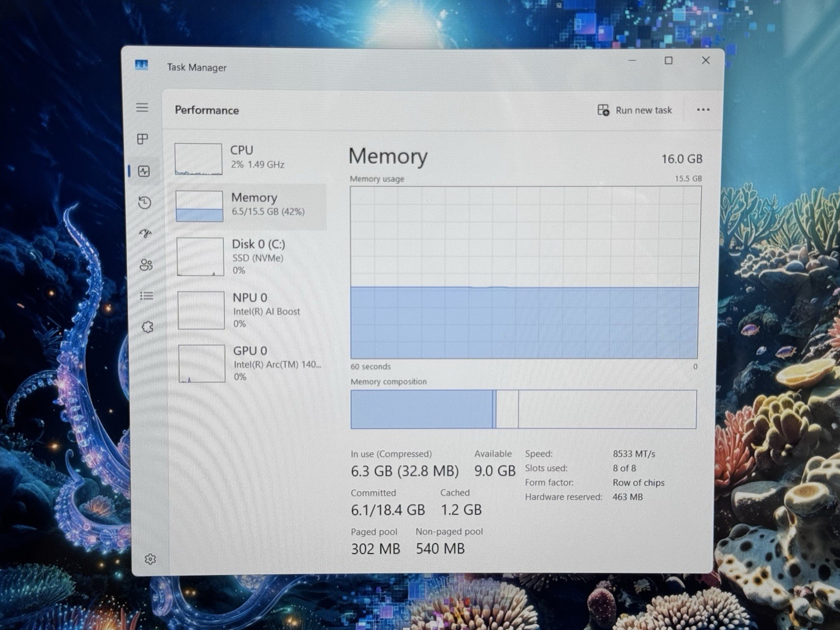The image size is (840, 630).
Task: Click the 6.3 GB (32.8 MB) in use value
Action: [x=405, y=471]
